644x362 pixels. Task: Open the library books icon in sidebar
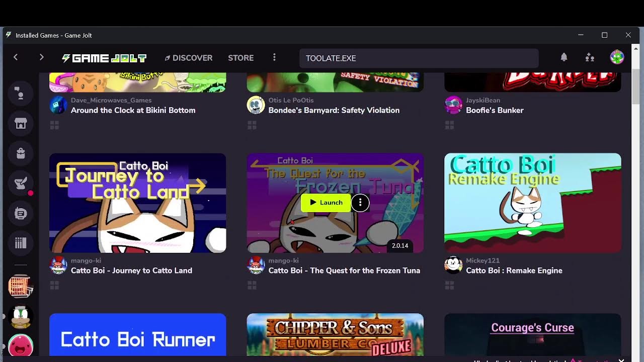pyautogui.click(x=21, y=243)
